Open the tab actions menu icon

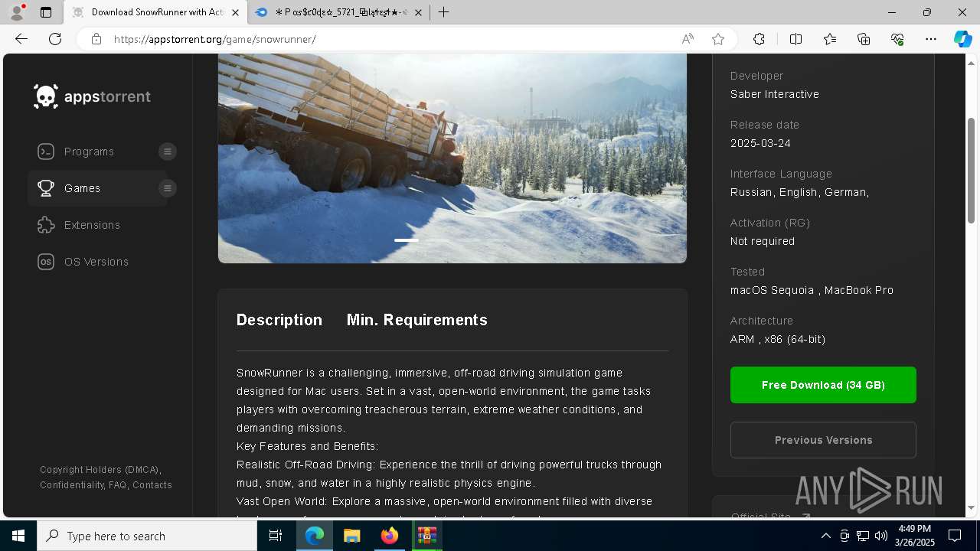pyautogui.click(x=46, y=12)
